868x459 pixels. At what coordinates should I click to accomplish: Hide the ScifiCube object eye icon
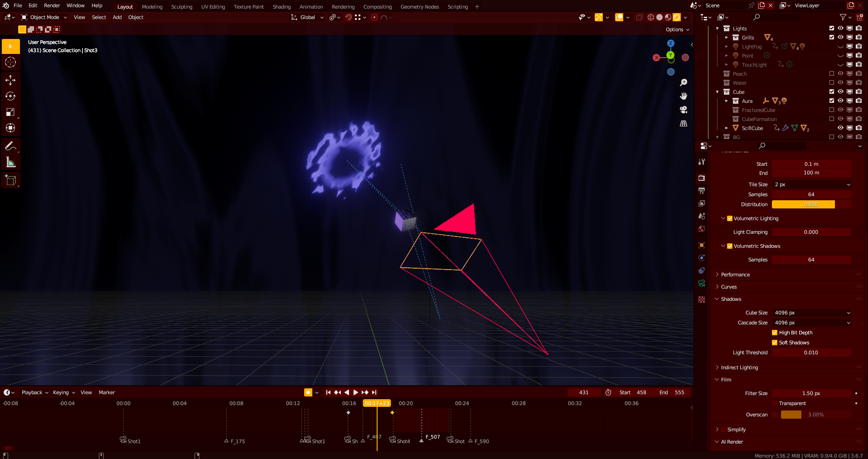(841, 128)
